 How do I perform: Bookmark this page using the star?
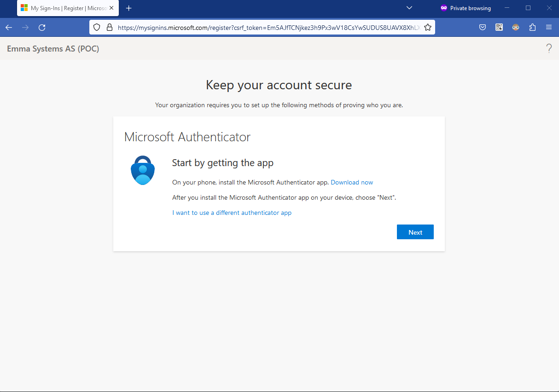coord(427,27)
